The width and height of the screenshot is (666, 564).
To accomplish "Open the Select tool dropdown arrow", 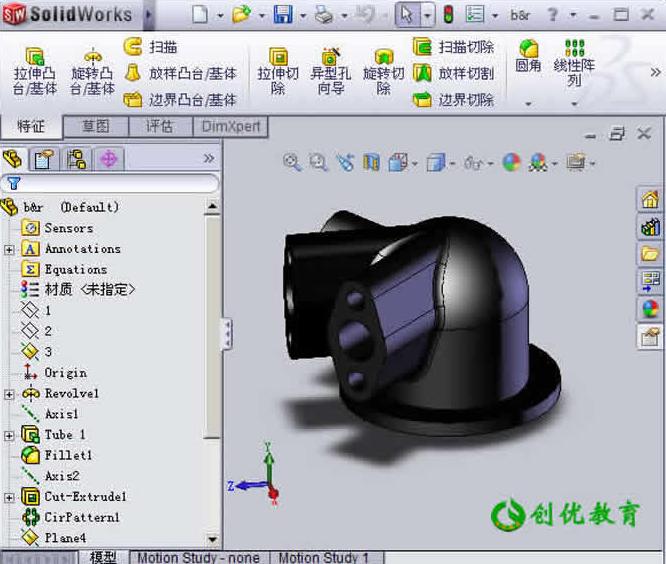I will coord(427,16).
